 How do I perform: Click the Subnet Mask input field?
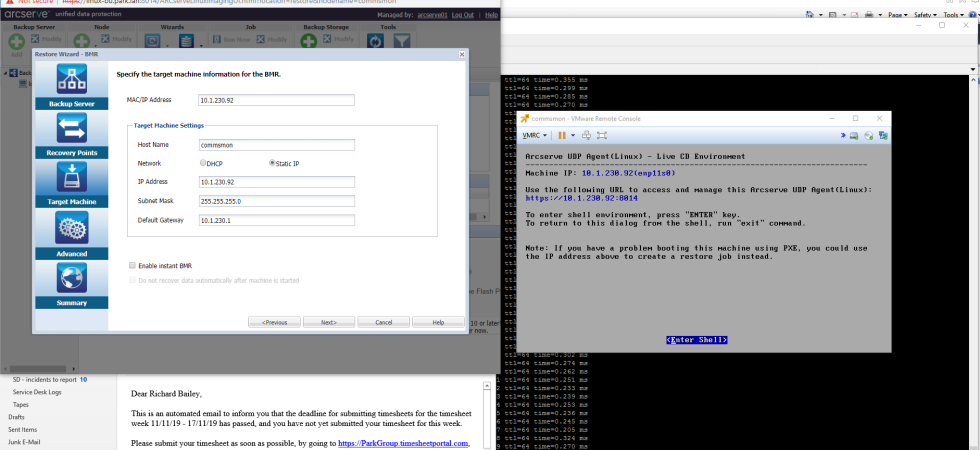coord(276,201)
